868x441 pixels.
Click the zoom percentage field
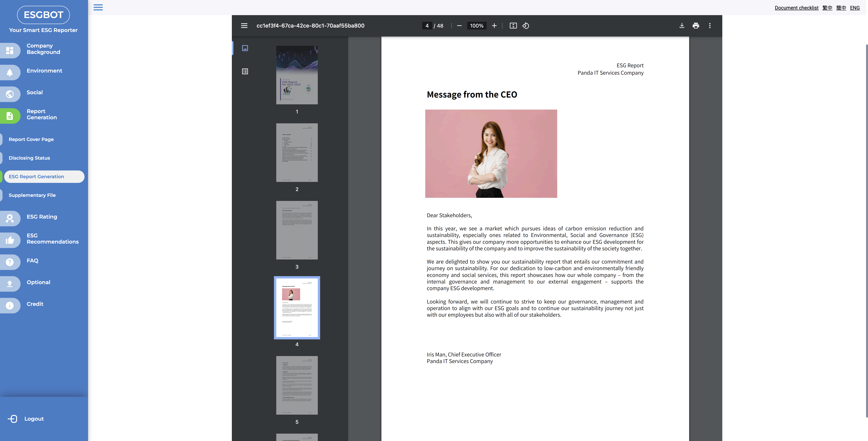476,26
